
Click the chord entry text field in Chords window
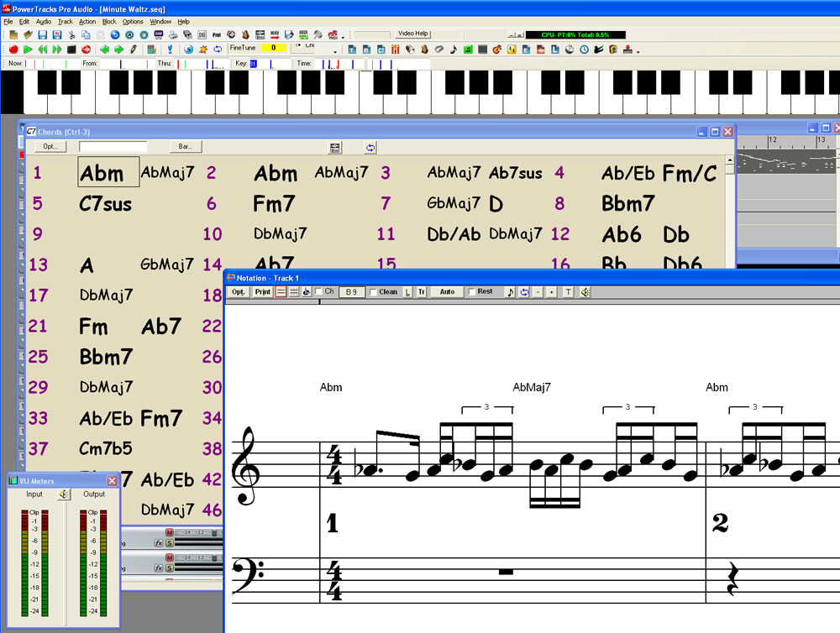pos(113,146)
